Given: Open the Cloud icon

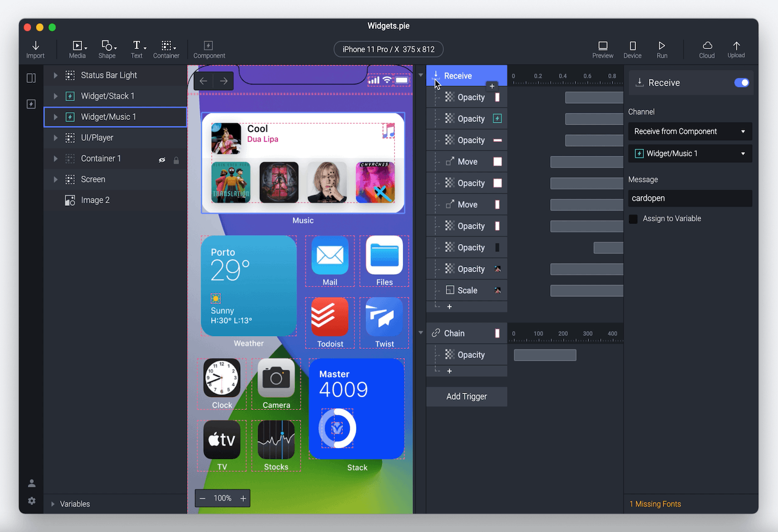Looking at the screenshot, I should tap(707, 46).
